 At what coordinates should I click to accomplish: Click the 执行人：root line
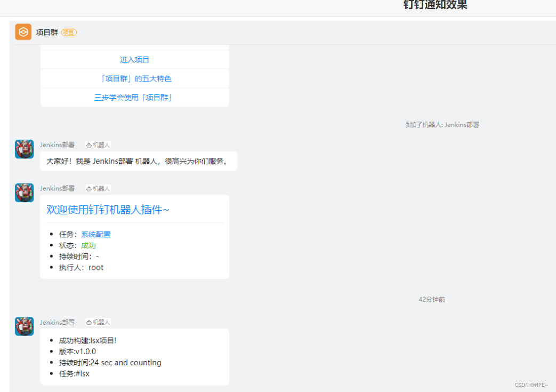point(81,268)
